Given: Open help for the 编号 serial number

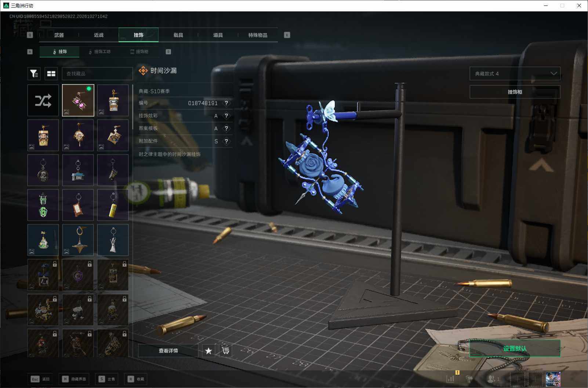Looking at the screenshot, I should point(226,103).
